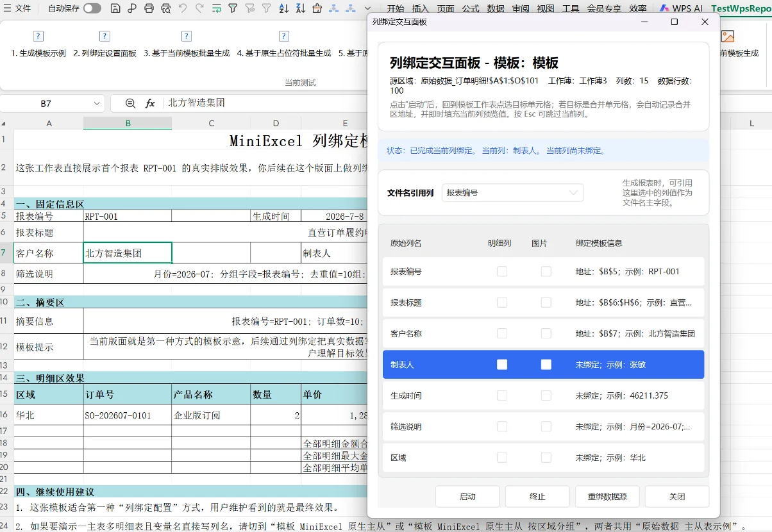Click icon above '3. 基于当前模板批量生成'
Viewport: 772px width, 532px height.
tap(187, 37)
